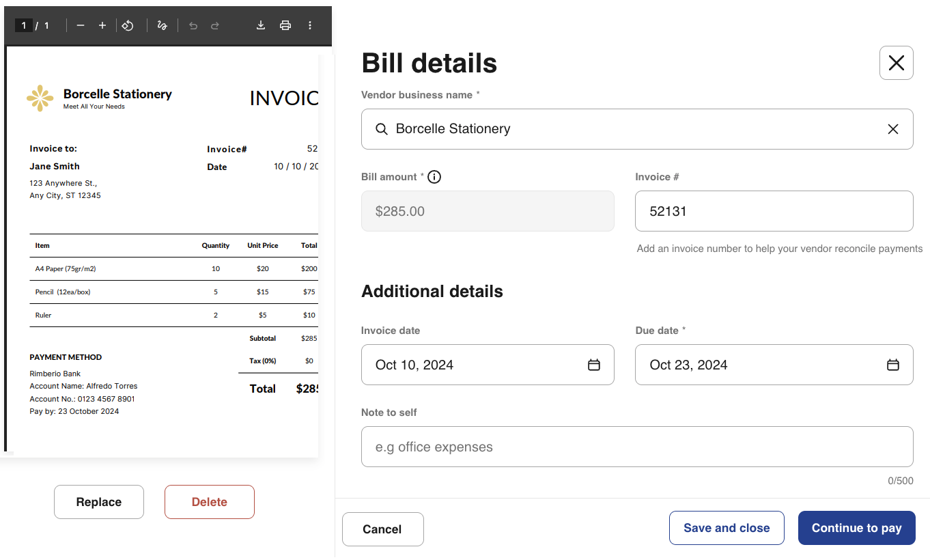Edit the Invoice # field
The width and height of the screenshot is (930, 560).
coord(773,211)
